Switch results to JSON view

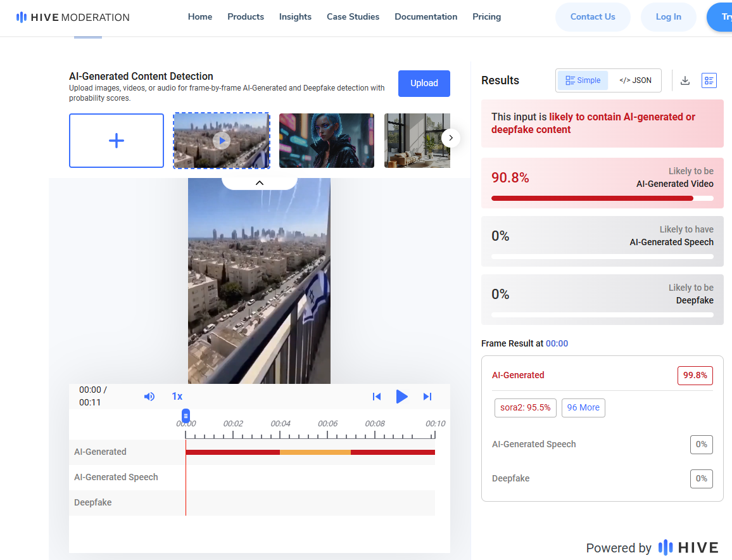pos(635,80)
